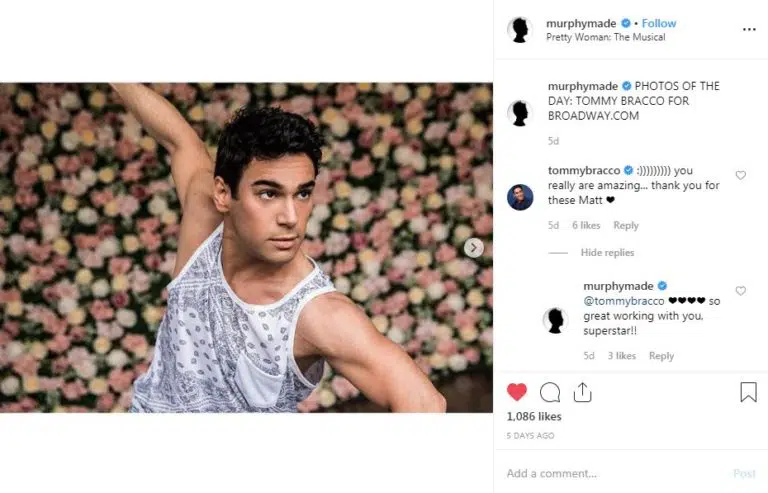Reply to tommybracco's comment
768x493 pixels.
point(626,226)
